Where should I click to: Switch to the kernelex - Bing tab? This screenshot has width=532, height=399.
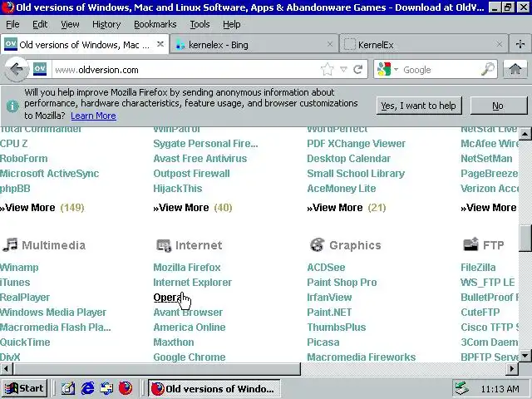254,44
